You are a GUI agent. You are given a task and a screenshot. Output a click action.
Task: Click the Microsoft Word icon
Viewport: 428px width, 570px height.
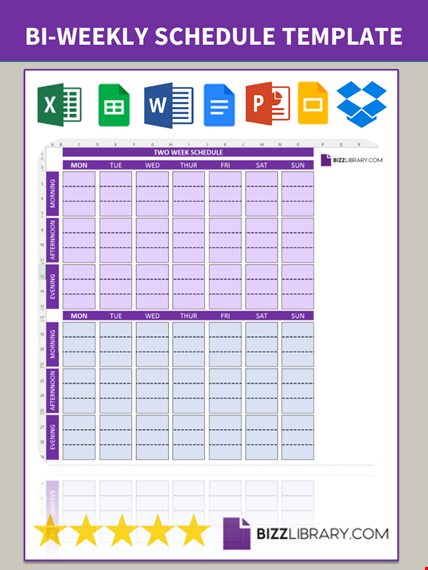point(169,105)
